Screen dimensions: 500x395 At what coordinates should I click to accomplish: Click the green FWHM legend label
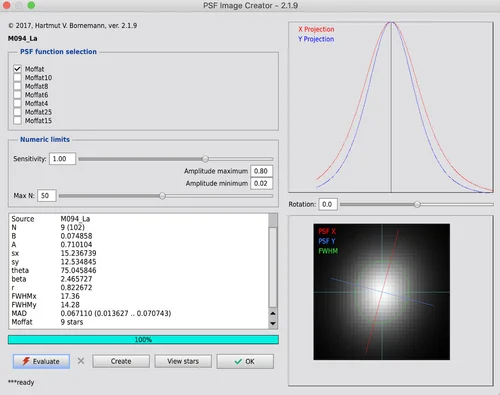[x=328, y=251]
